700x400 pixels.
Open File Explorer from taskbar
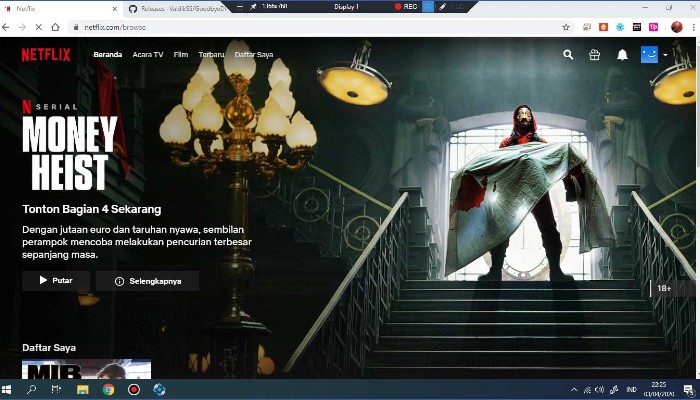(83, 389)
